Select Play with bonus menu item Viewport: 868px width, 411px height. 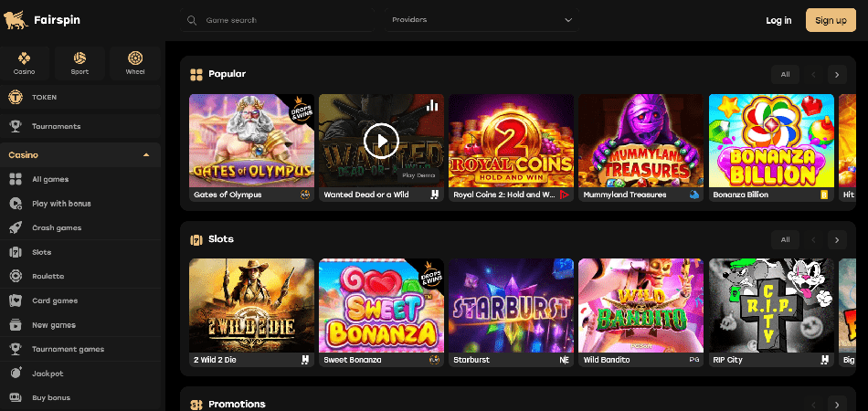(80, 204)
